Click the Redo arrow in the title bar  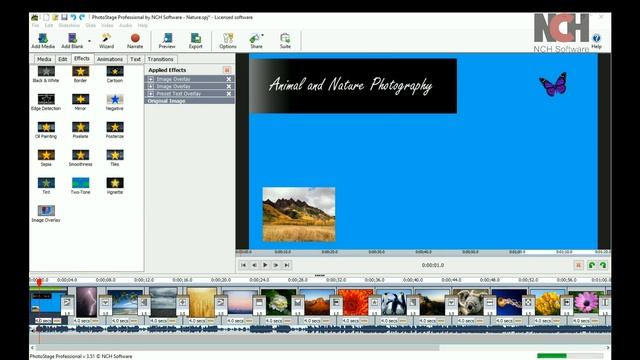[x=82, y=17]
